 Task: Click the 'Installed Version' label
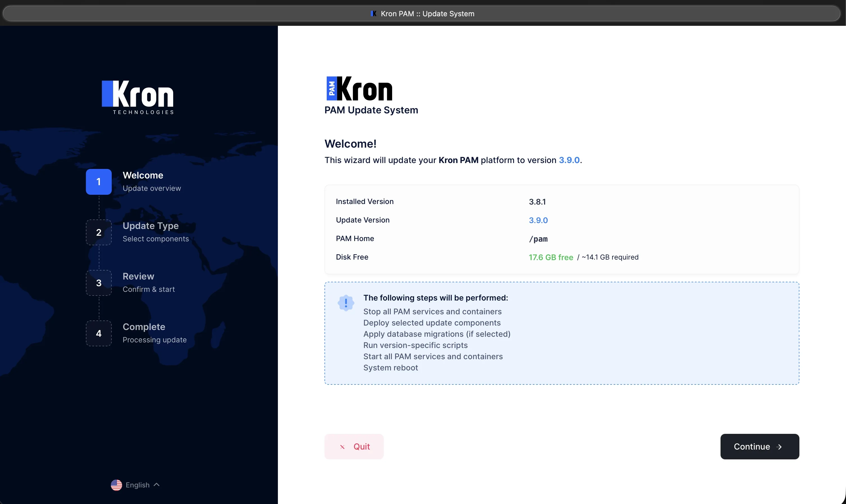(365, 202)
